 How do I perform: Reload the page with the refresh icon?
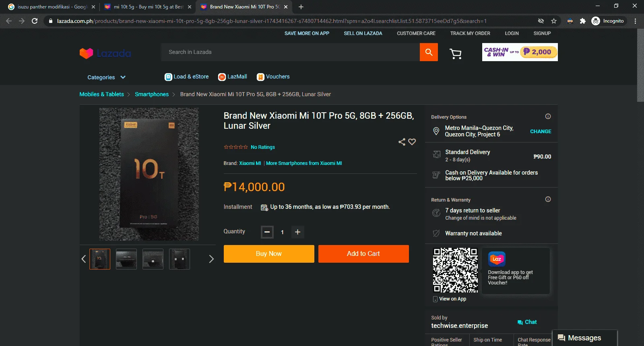coord(35,21)
